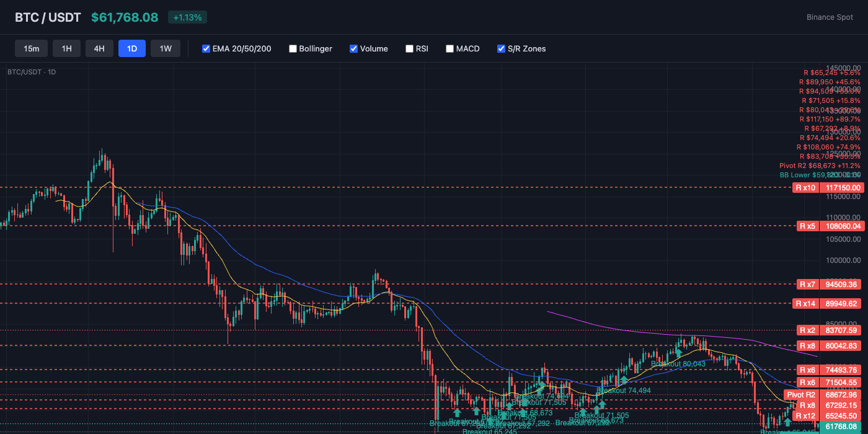Select the R x14 resistance tag

click(x=806, y=304)
